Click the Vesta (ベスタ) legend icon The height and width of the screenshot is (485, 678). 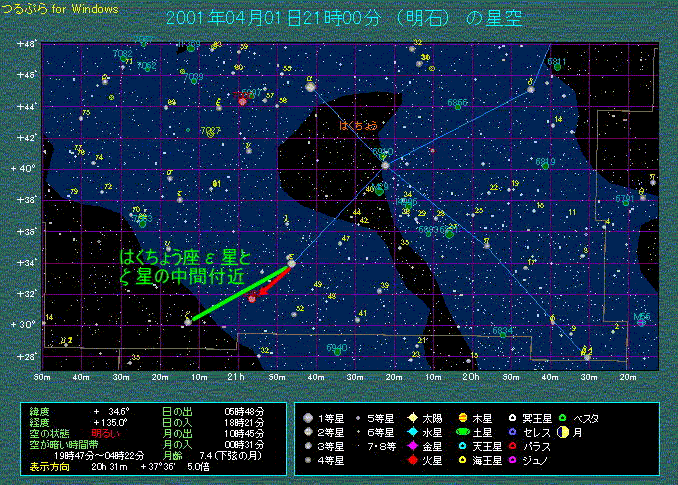565,417
